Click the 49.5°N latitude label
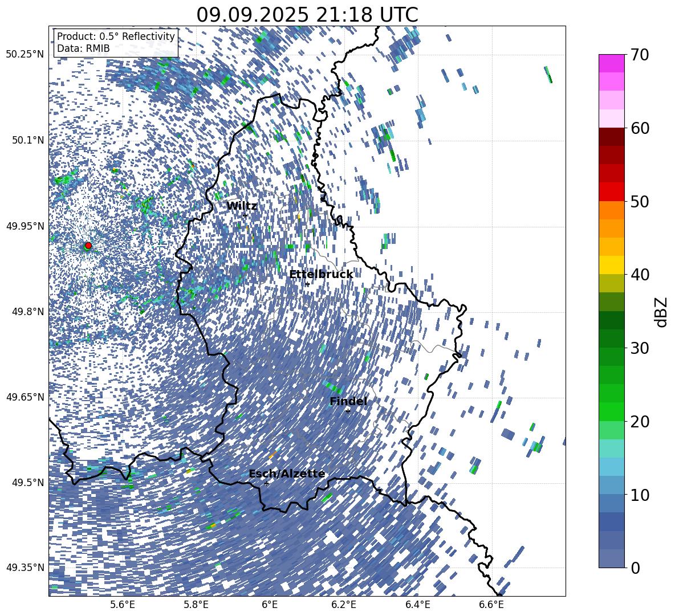Image resolution: width=675 pixels, height=616 pixels. tap(27, 483)
